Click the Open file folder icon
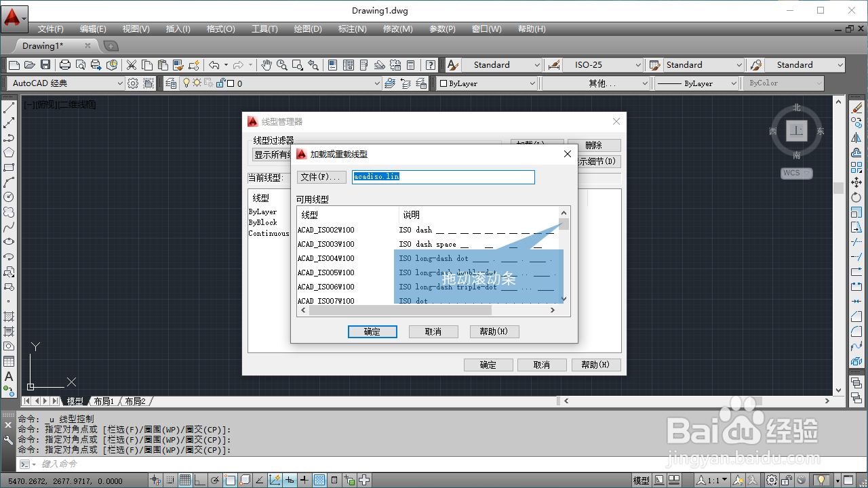The width and height of the screenshot is (868, 488). click(29, 65)
